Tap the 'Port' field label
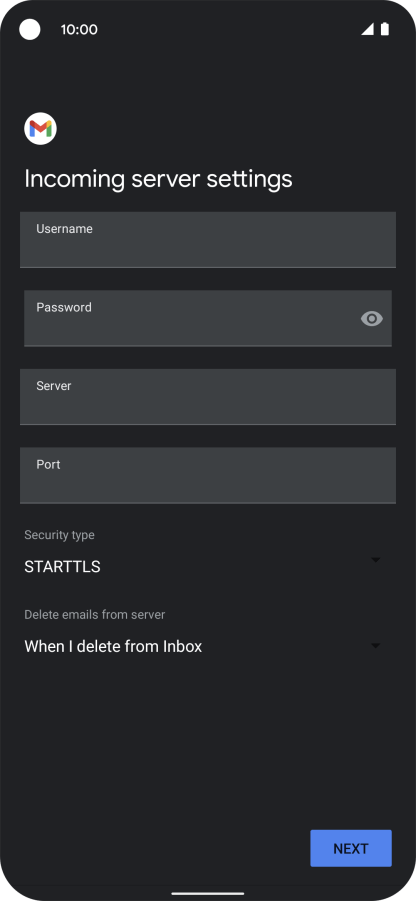This screenshot has width=416, height=901. 48,464
